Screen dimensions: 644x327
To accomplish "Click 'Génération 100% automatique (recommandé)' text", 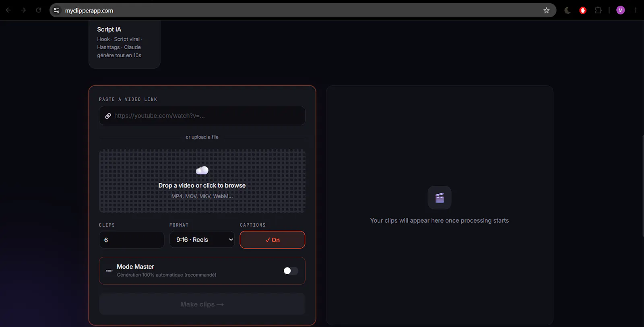I will coord(167,275).
